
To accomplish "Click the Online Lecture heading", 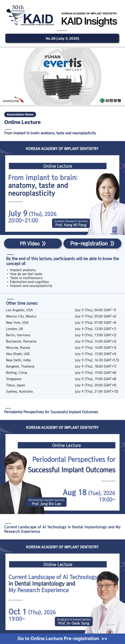I will [x=22, y=122].
